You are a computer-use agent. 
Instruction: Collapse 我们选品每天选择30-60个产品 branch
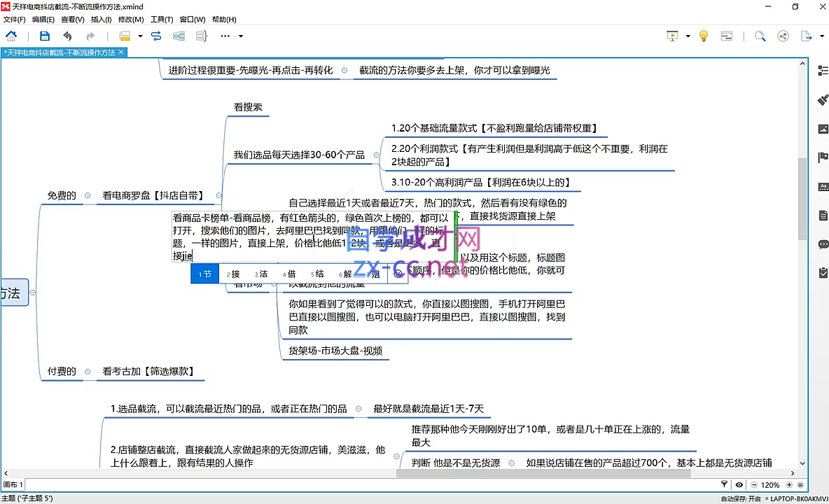(376, 155)
